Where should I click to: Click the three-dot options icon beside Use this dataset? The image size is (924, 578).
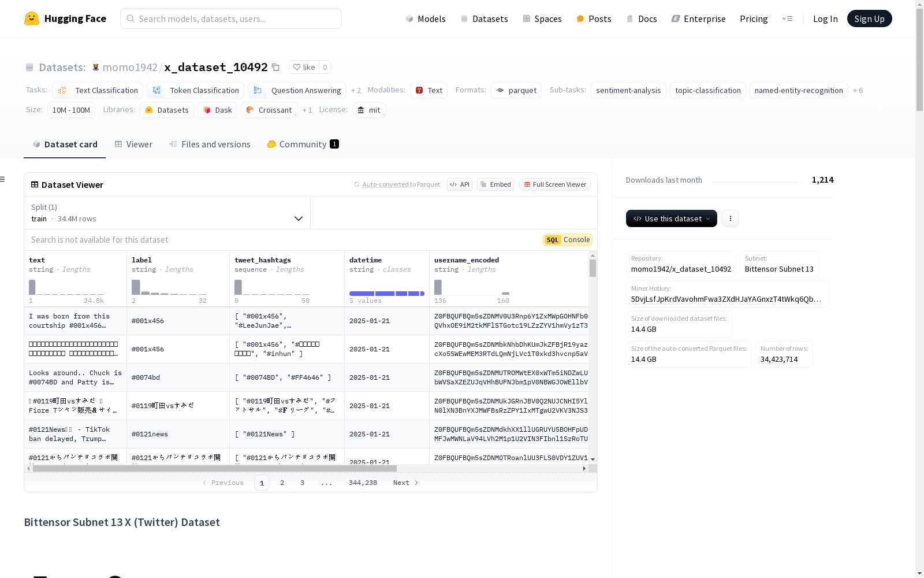[x=731, y=218]
